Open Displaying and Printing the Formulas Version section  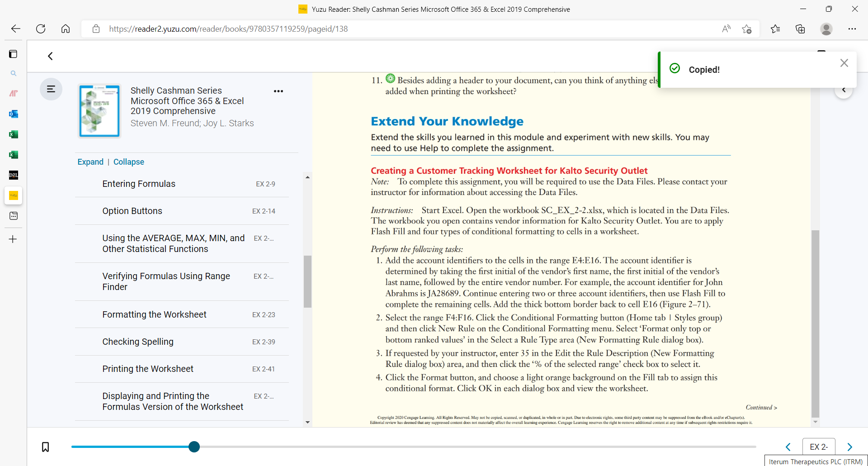[x=182, y=402]
